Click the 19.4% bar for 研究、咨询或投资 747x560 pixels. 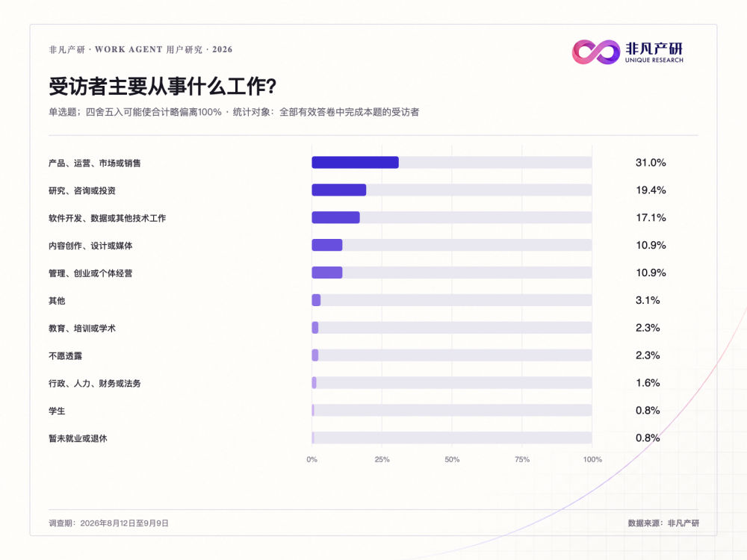[339, 190]
